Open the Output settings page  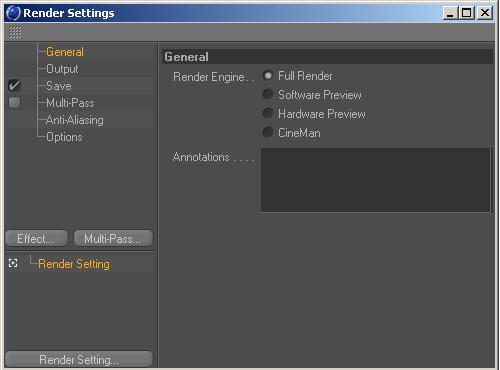(62, 69)
